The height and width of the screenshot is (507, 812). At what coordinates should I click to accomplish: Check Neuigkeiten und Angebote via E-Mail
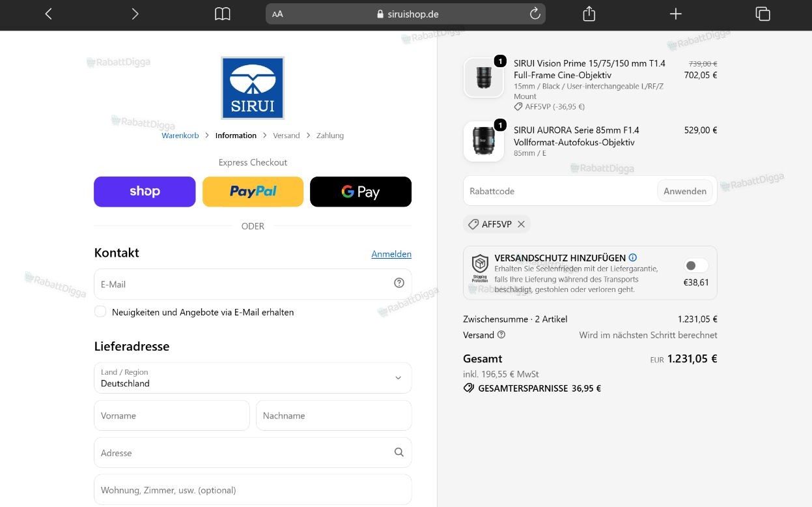pos(100,311)
